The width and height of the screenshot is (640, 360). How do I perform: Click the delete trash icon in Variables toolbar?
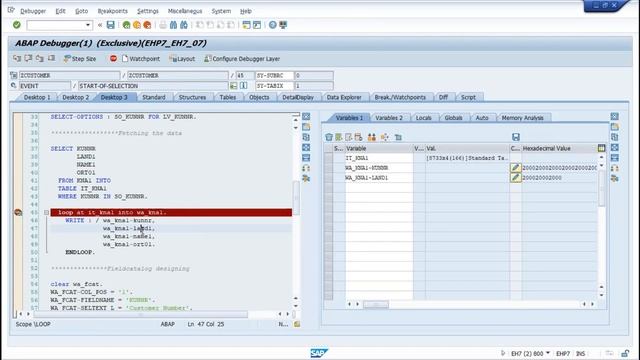point(329,137)
